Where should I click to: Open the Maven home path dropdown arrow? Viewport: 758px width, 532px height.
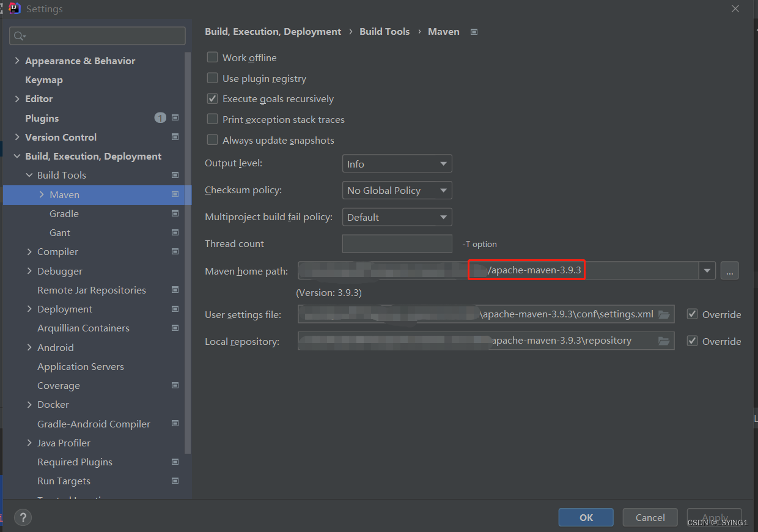tap(707, 270)
